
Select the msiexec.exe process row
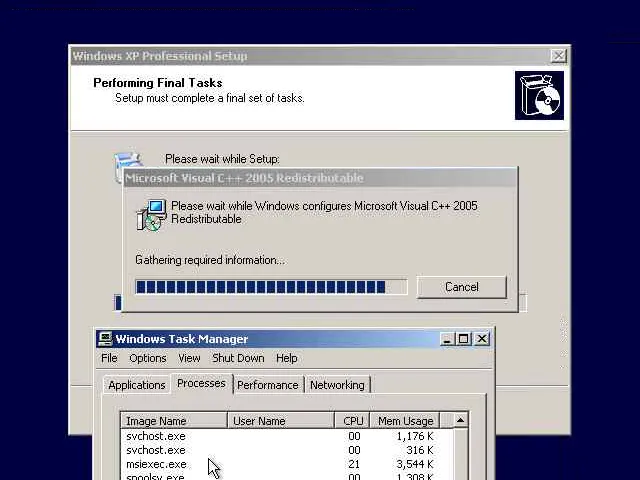click(287, 464)
